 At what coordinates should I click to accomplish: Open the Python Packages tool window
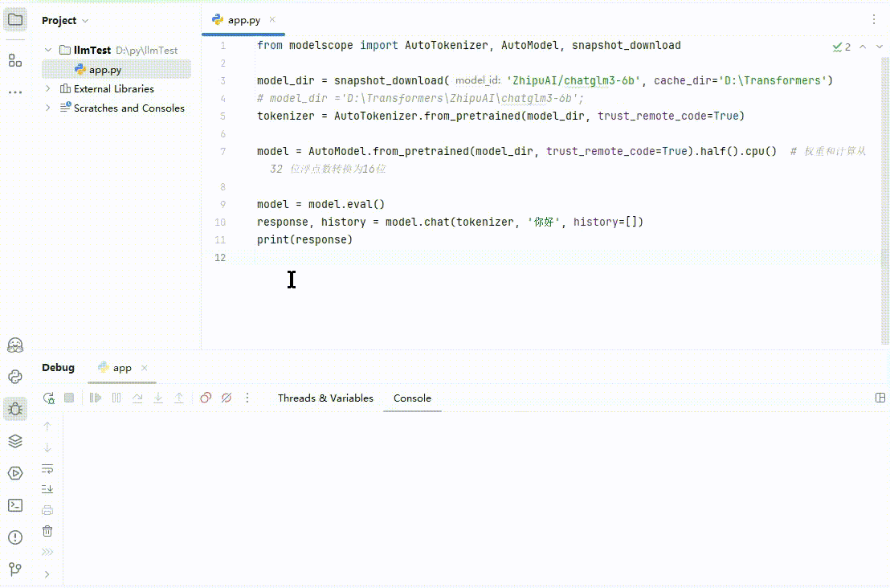(x=15, y=441)
